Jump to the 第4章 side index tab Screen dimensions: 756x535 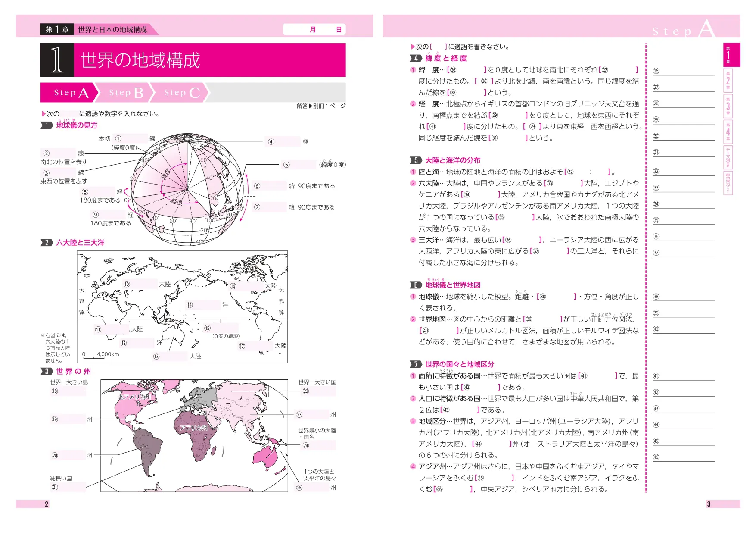pyautogui.click(x=728, y=132)
